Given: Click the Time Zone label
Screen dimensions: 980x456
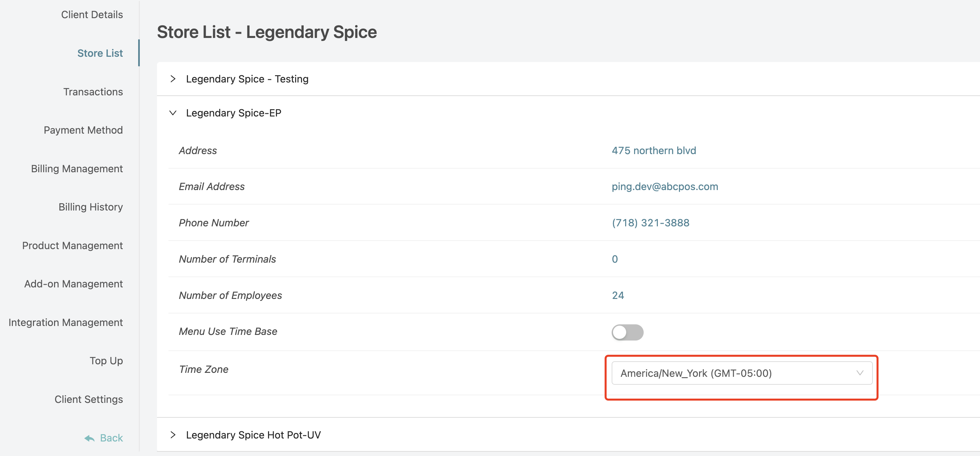Looking at the screenshot, I should point(204,369).
